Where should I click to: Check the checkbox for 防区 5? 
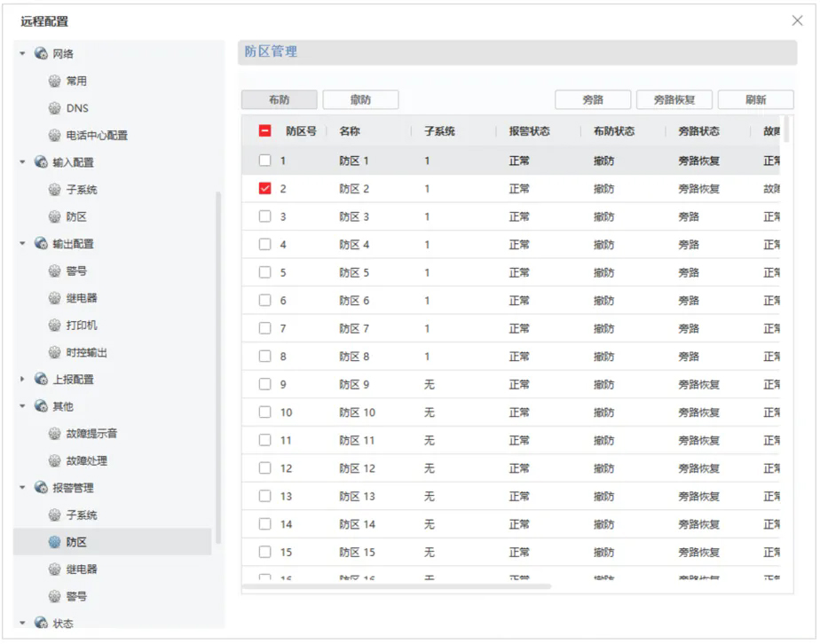click(x=264, y=273)
